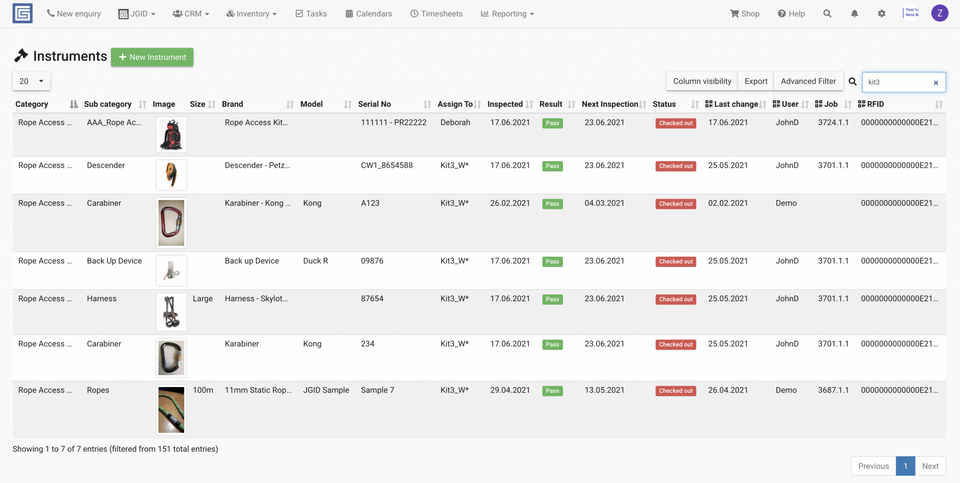This screenshot has width=960, height=483.
Task: Click the company logo in the navbar
Action: point(22,13)
